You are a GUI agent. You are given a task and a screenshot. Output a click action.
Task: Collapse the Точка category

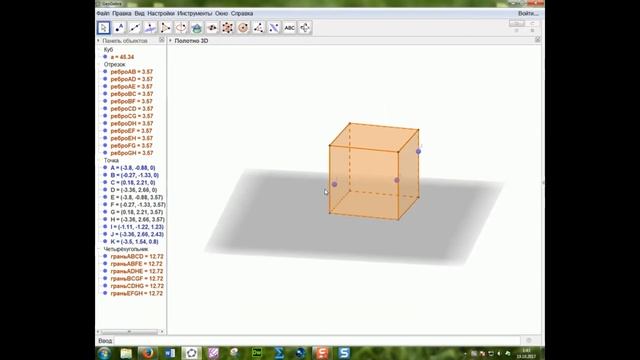tap(100, 160)
